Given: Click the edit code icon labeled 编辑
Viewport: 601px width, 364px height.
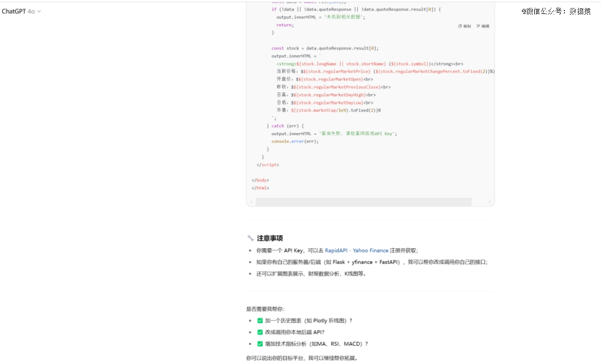Looking at the screenshot, I should (482, 26).
